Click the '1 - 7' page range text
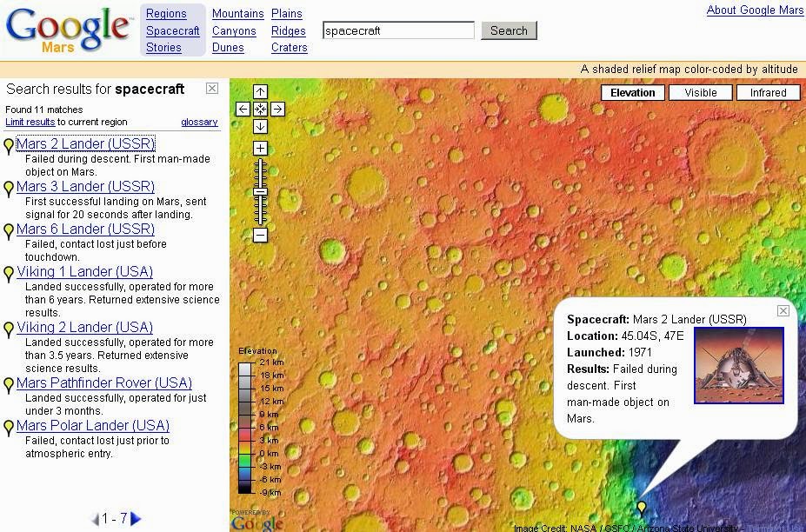The height and width of the screenshot is (532, 806). click(x=114, y=518)
